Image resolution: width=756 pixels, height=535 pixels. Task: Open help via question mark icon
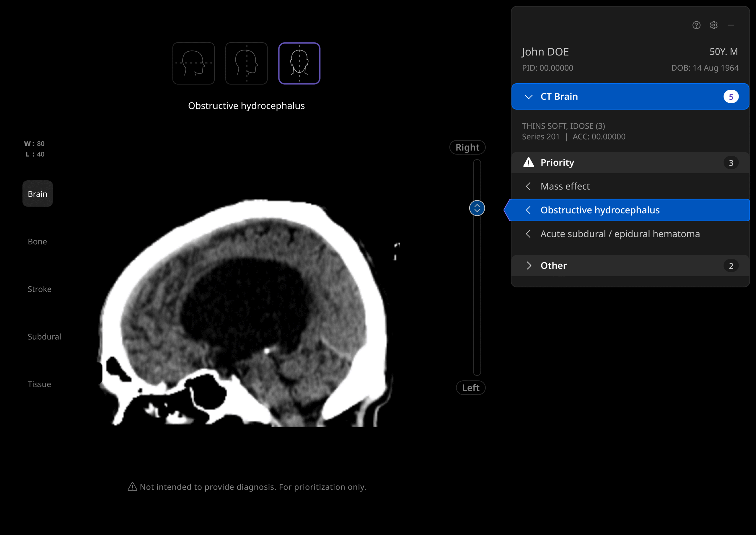[x=696, y=25]
